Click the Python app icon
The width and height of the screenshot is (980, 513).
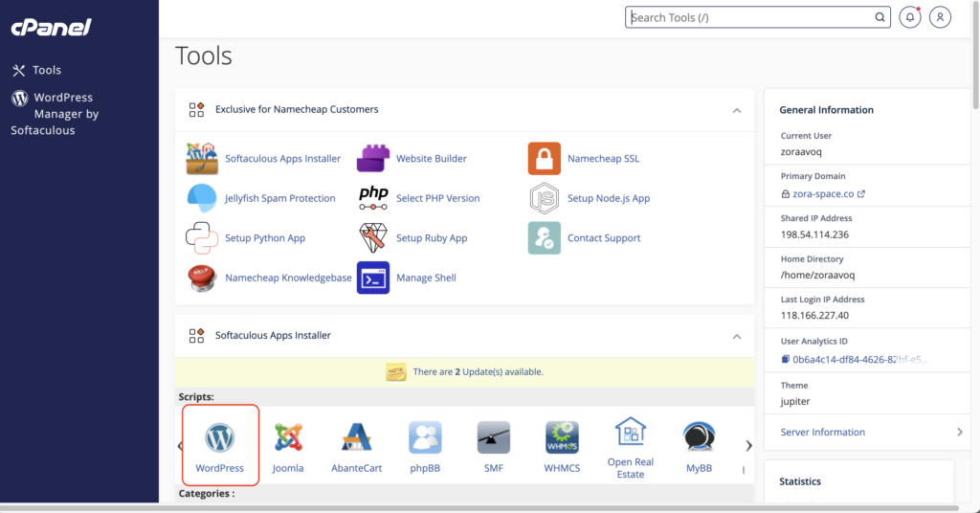[202, 238]
